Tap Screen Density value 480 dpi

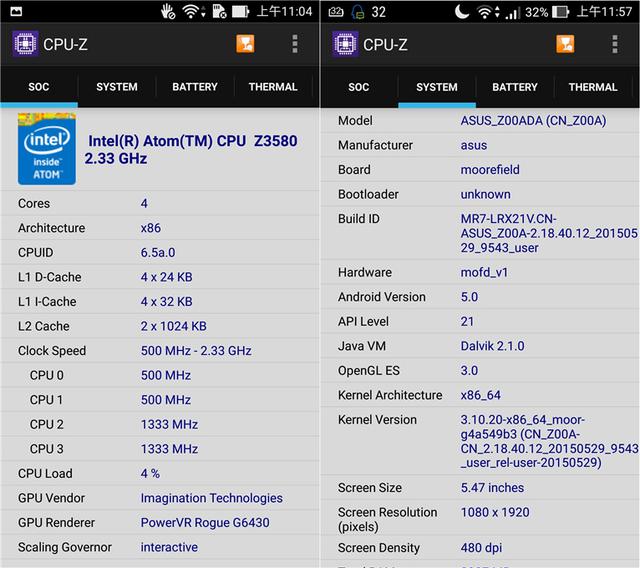click(x=481, y=548)
